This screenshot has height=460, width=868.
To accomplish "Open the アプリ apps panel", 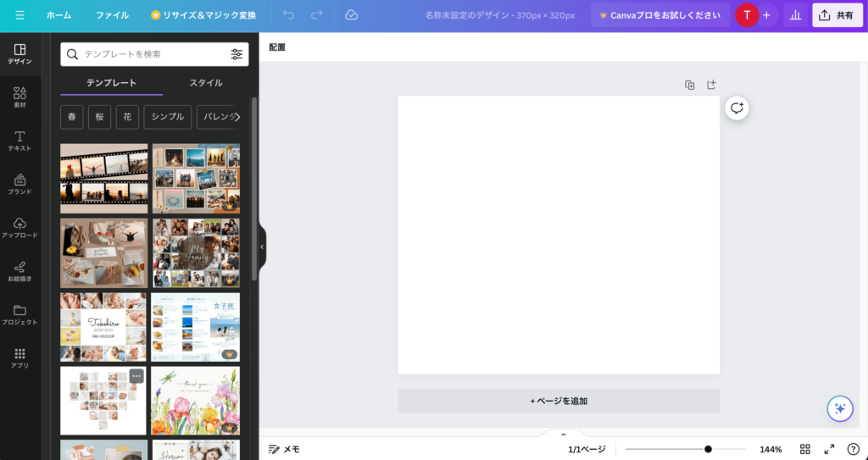I will tap(20, 358).
